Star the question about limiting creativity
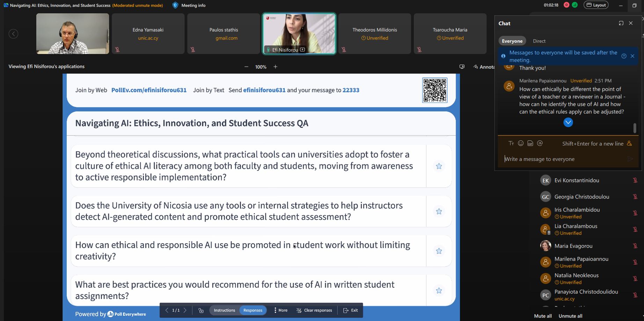The height and width of the screenshot is (321, 644). click(x=439, y=251)
